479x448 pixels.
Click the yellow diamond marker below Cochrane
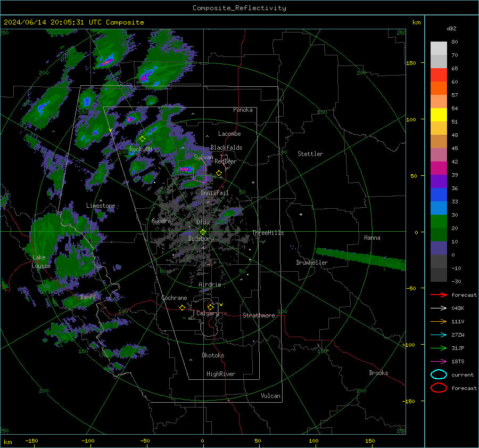[182, 307]
